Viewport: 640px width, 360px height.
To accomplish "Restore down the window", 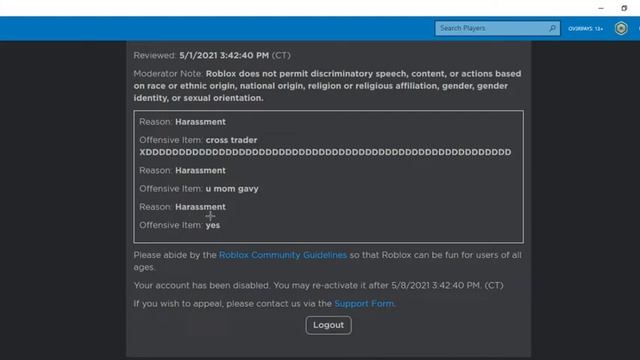I will click(x=624, y=8).
